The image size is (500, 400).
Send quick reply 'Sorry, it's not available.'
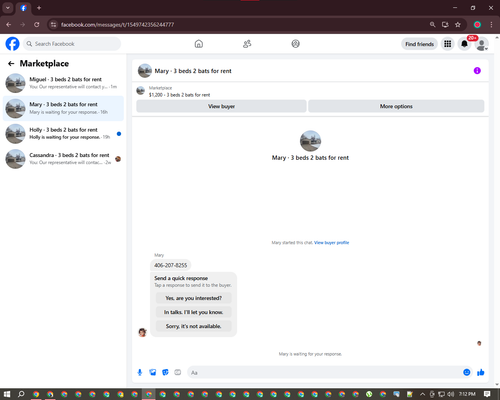pyautogui.click(x=193, y=326)
